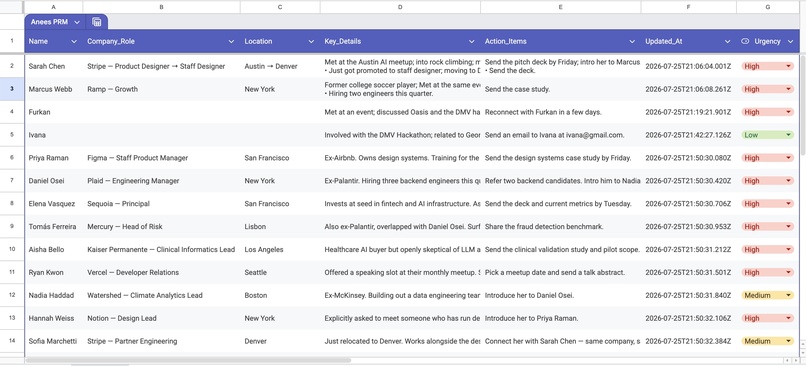
Task: Open the Anees PRM table name dropdown
Action: click(77, 22)
